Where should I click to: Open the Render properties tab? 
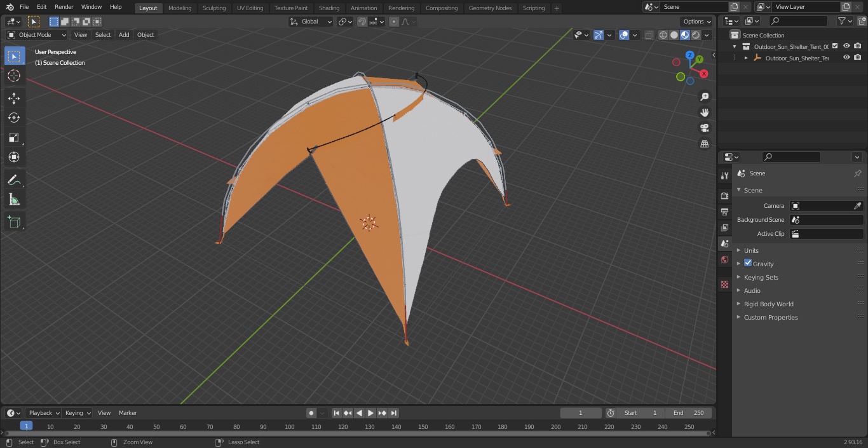[724, 196]
